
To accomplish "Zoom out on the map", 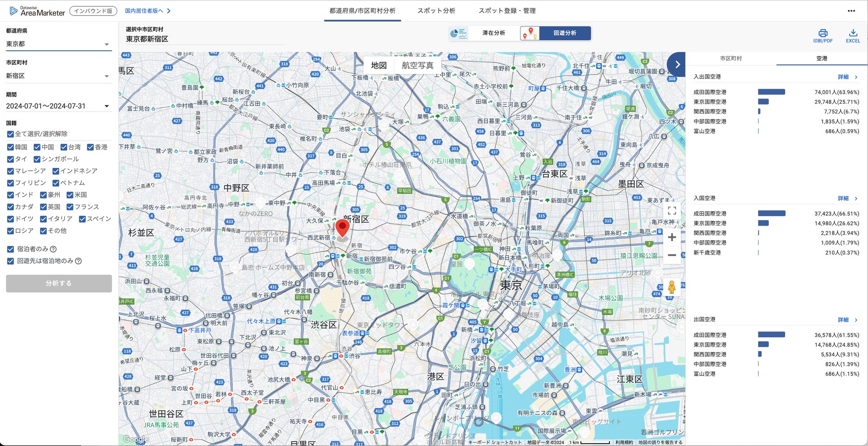I will tap(672, 255).
